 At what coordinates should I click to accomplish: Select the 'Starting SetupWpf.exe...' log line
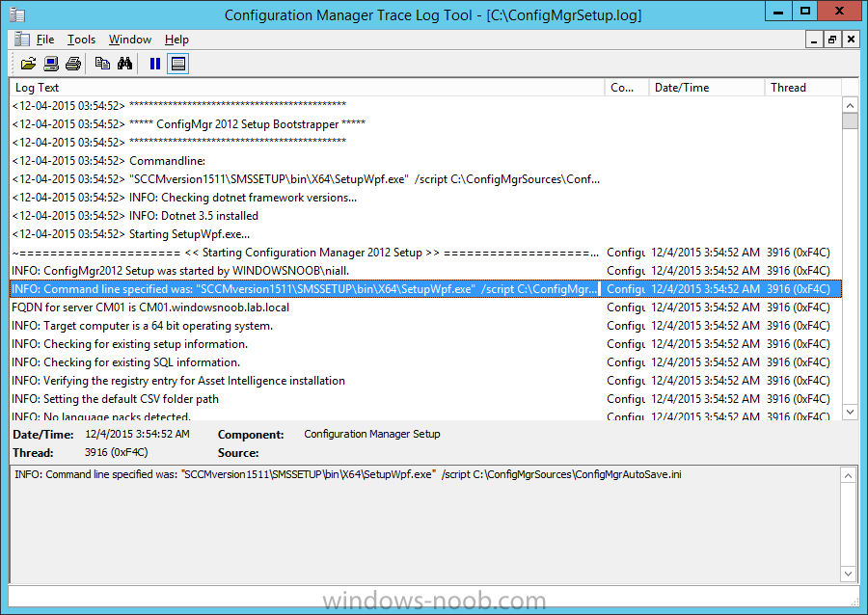pyautogui.click(x=426, y=234)
